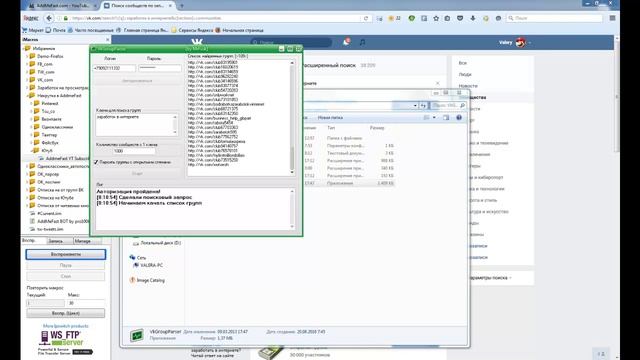This screenshot has width=640, height=360.
Task: Select the Все filter in VK search
Action: click(x=462, y=63)
